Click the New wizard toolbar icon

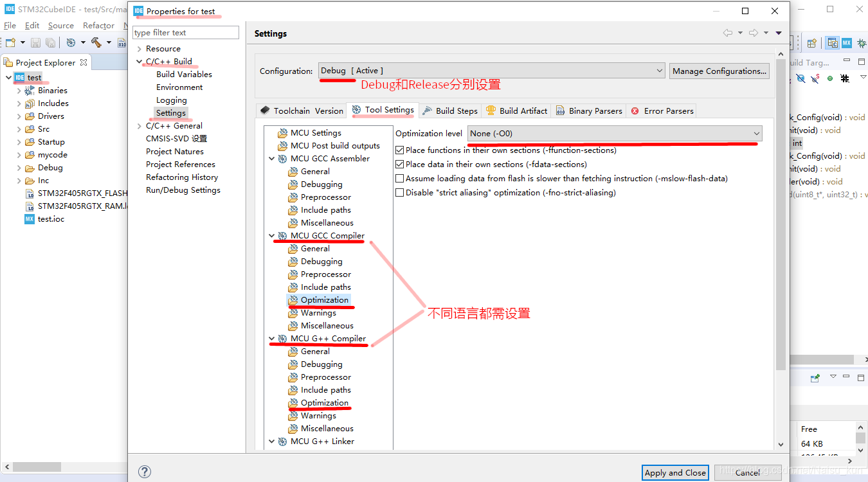10,42
